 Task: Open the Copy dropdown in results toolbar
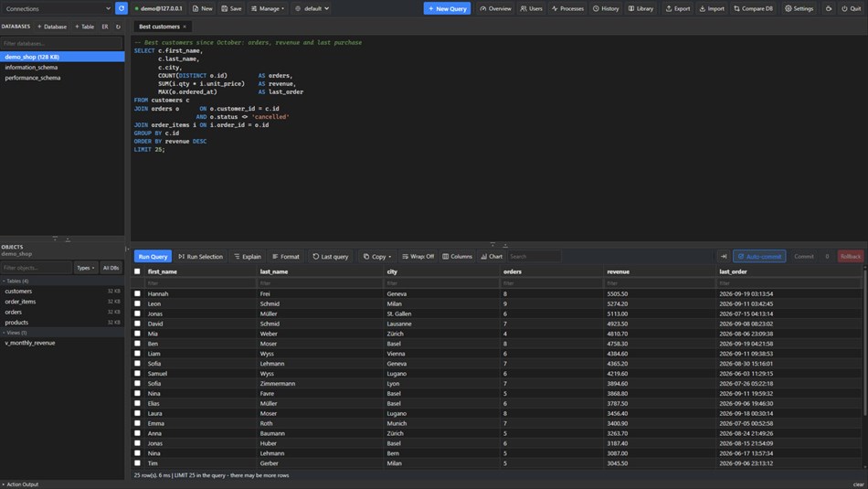(377, 257)
